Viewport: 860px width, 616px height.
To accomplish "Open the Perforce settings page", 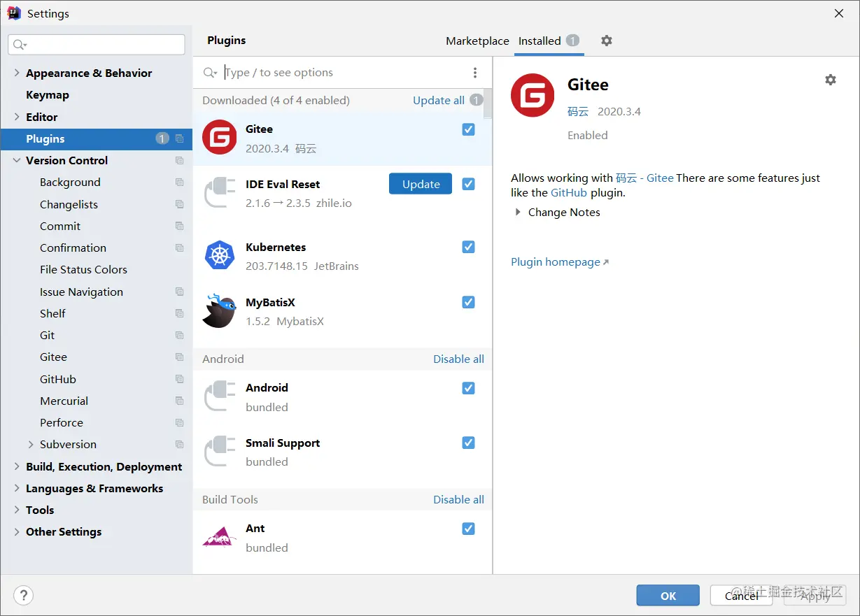I will tap(62, 422).
